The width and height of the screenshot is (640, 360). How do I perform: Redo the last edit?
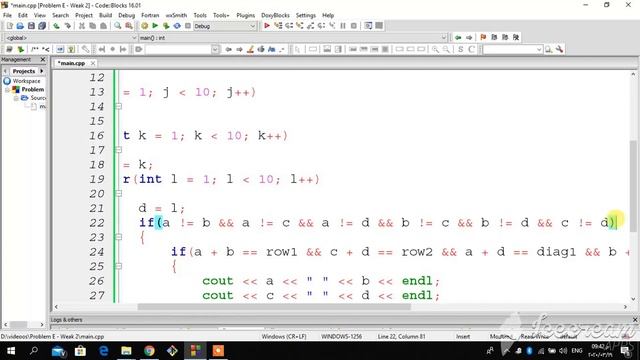point(67,26)
